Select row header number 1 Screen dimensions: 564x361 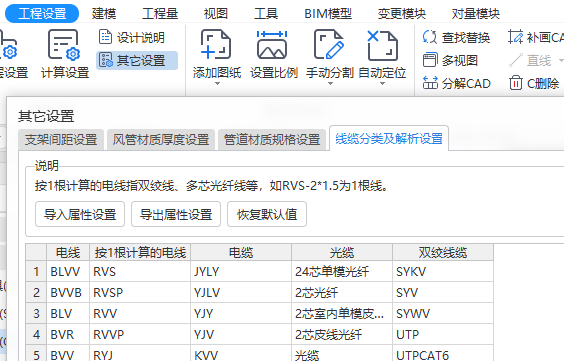[x=36, y=271]
